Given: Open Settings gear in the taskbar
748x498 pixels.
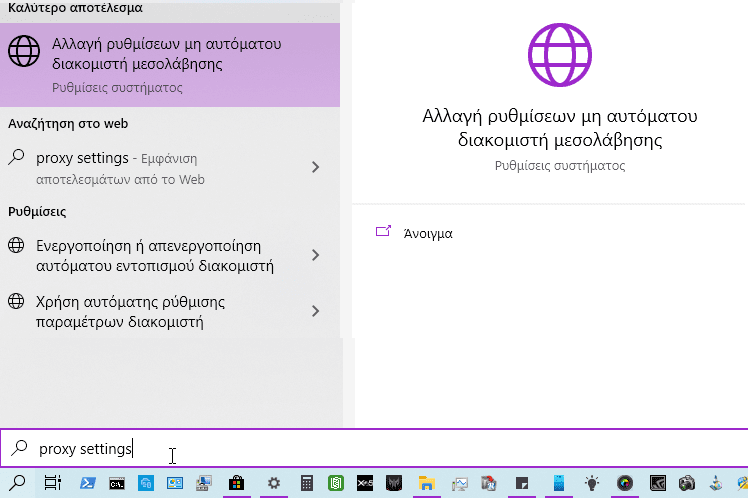Looking at the screenshot, I should click(x=274, y=483).
